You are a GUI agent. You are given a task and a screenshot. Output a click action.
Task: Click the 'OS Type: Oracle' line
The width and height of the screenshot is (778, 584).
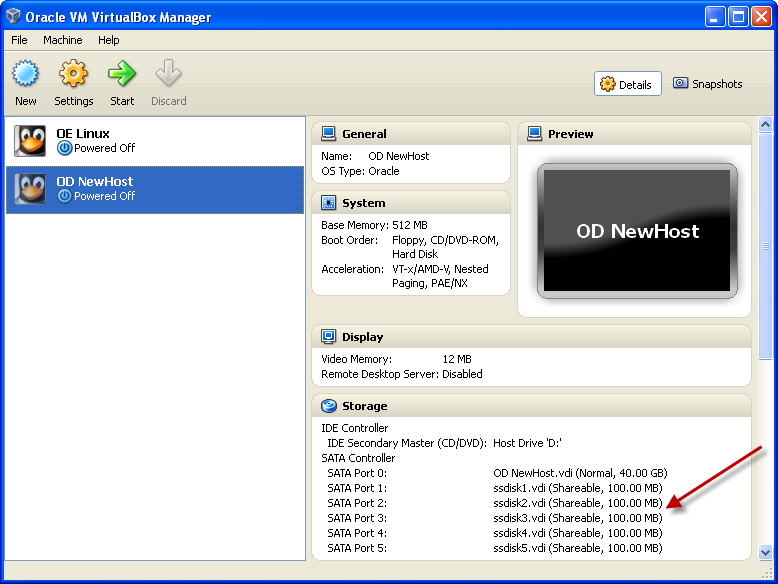pyautogui.click(x=360, y=171)
